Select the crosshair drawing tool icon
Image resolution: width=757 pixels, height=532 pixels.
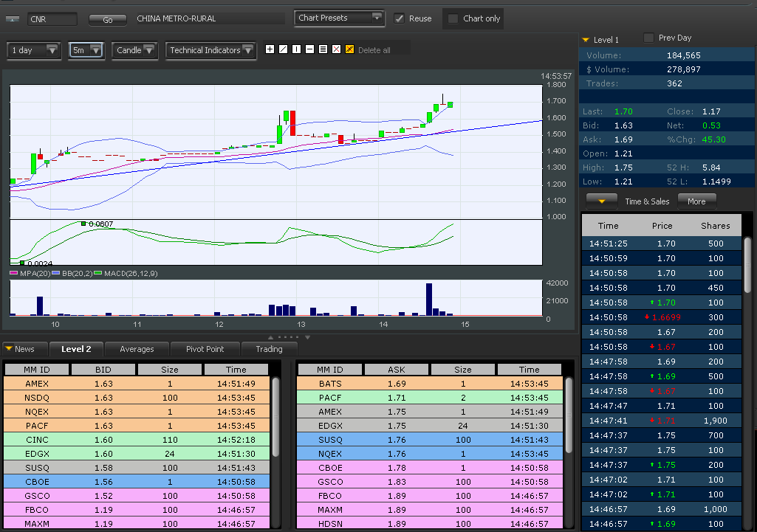point(270,49)
